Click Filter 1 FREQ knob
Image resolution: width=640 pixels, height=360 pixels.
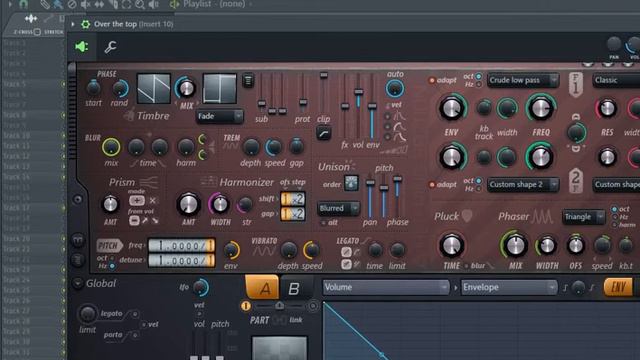540,108
